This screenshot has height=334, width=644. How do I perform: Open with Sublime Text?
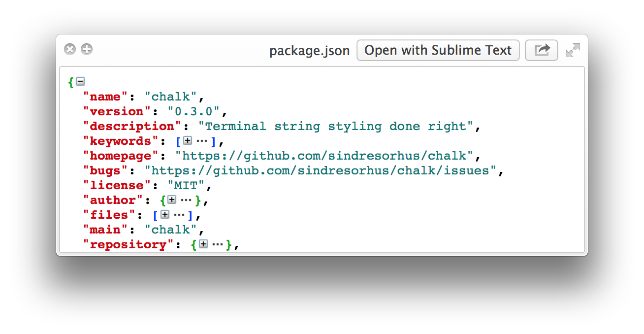[438, 50]
